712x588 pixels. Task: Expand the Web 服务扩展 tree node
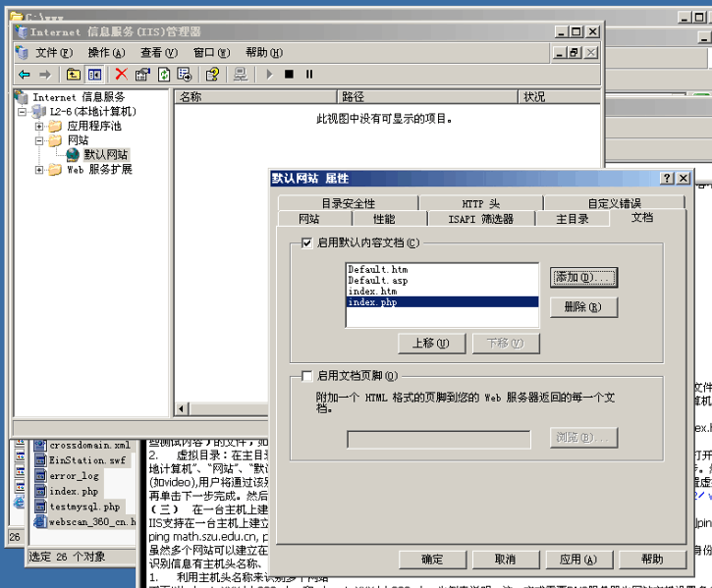point(40,170)
